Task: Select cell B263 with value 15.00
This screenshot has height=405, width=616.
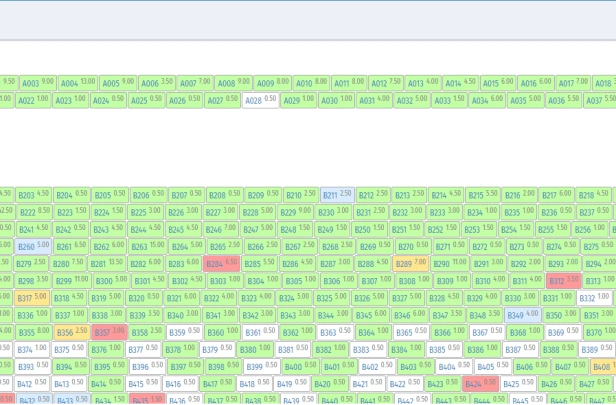Action: (147, 247)
